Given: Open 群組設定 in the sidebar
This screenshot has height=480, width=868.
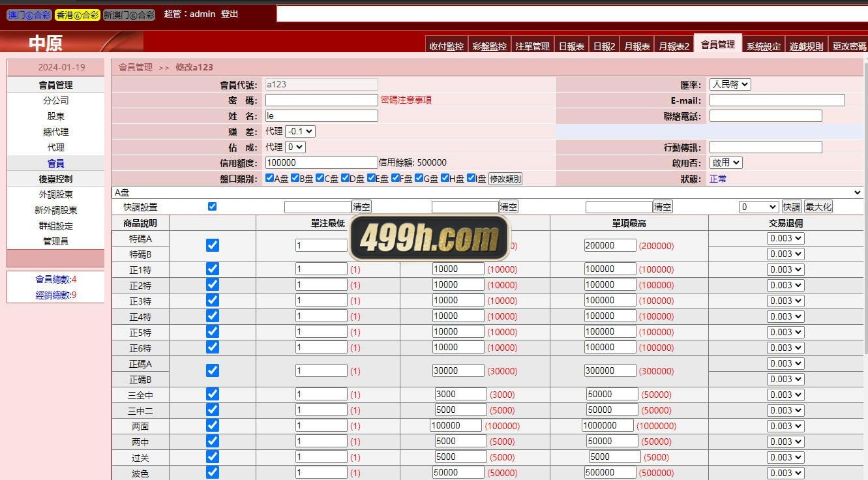Looking at the screenshot, I should [55, 226].
